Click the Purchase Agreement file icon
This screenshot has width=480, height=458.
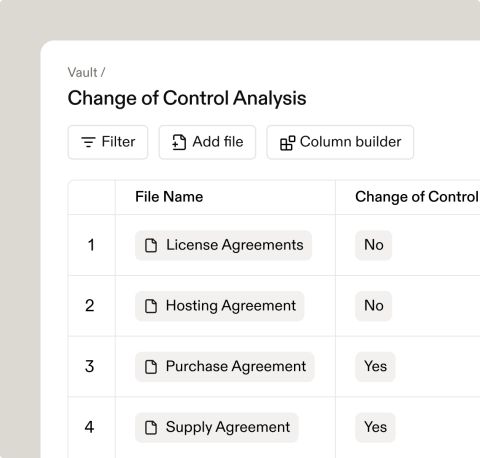(x=151, y=367)
